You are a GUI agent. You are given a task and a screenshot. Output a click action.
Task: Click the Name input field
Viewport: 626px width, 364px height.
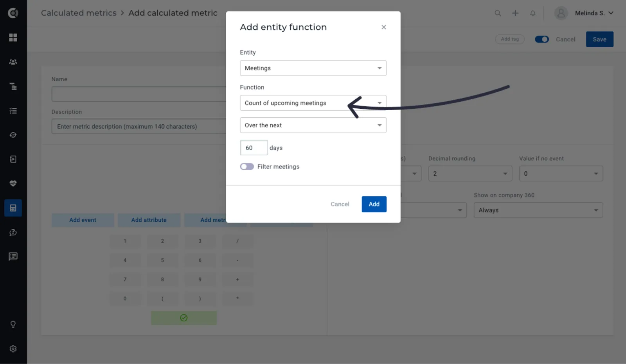pyautogui.click(x=139, y=94)
